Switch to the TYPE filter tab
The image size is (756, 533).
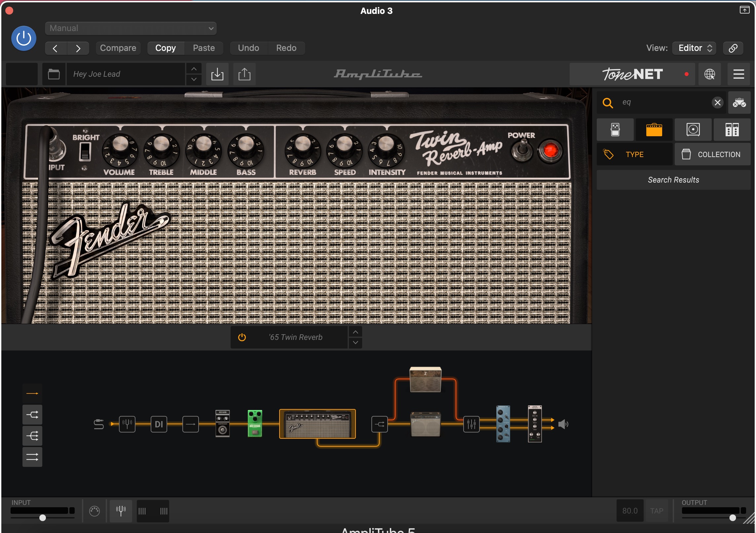(634, 154)
